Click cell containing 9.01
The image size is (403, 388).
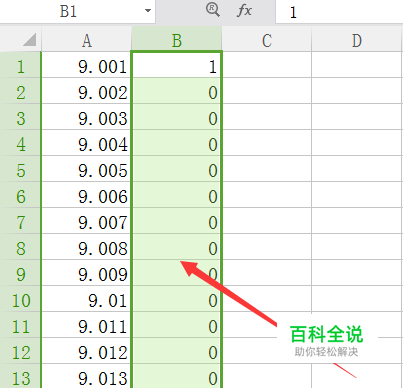86,299
